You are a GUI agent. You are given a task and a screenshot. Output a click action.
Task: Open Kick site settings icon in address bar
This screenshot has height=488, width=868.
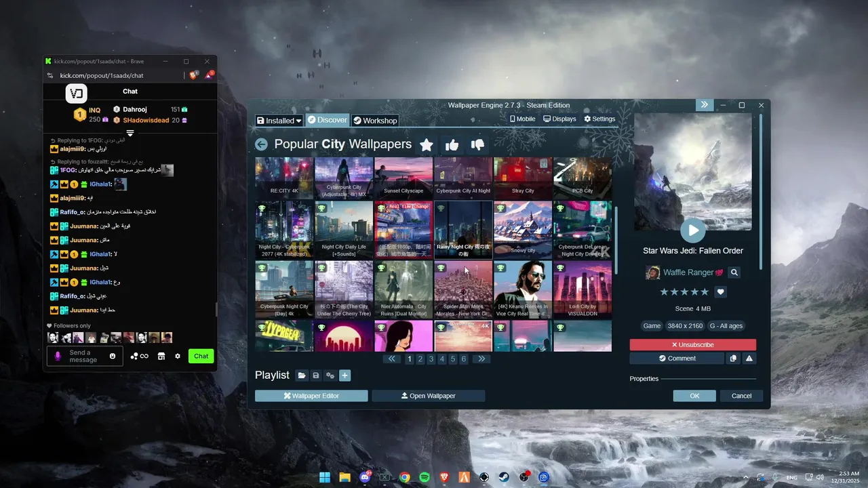tap(50, 75)
